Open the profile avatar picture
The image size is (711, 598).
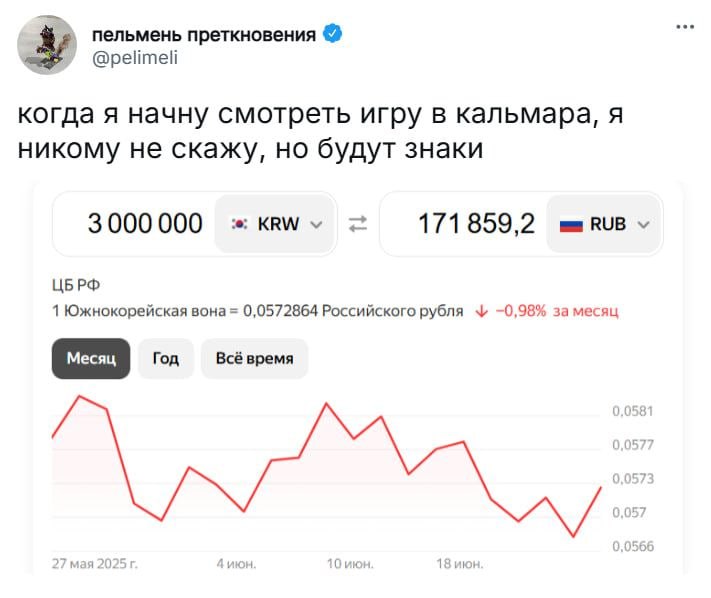coord(47,45)
